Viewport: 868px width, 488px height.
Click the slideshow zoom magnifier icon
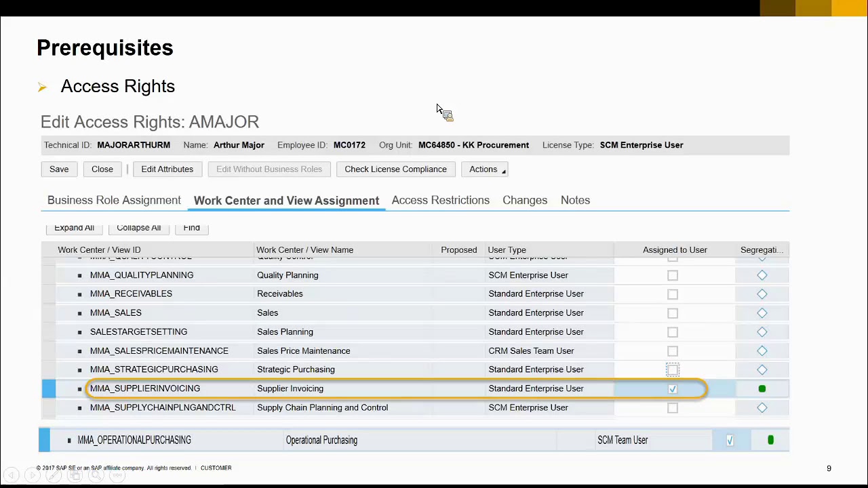tap(96, 475)
